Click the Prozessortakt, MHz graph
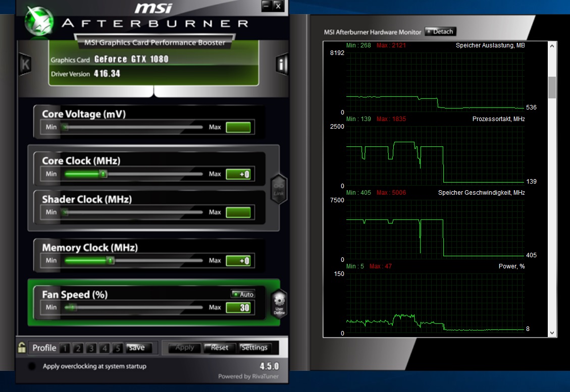Screen dimensions: 570x392 (x=435, y=156)
